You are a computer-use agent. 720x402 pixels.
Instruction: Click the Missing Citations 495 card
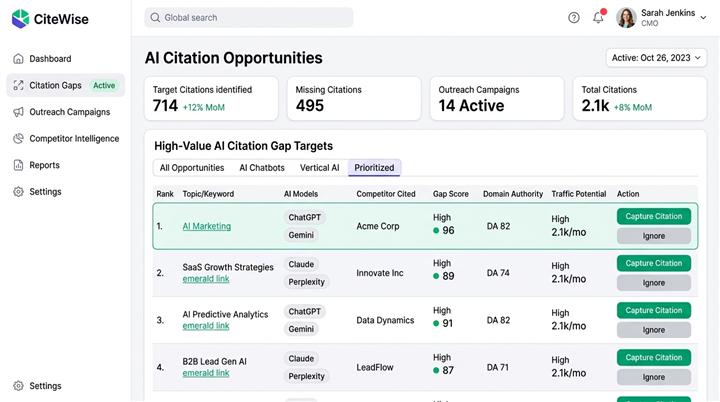354,99
